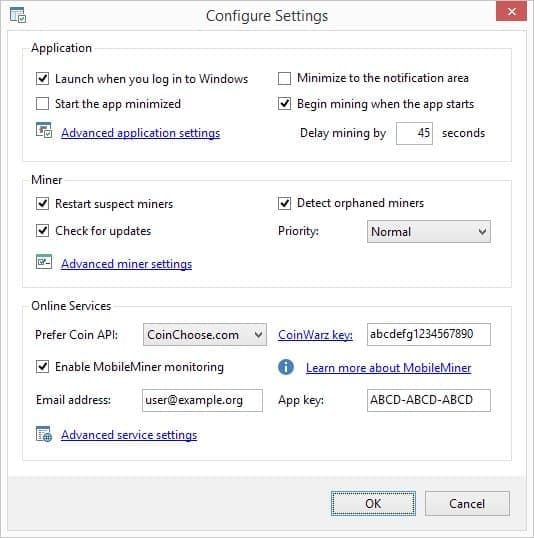
Task: Open Learn more about MobileMiner link
Action: point(388,367)
